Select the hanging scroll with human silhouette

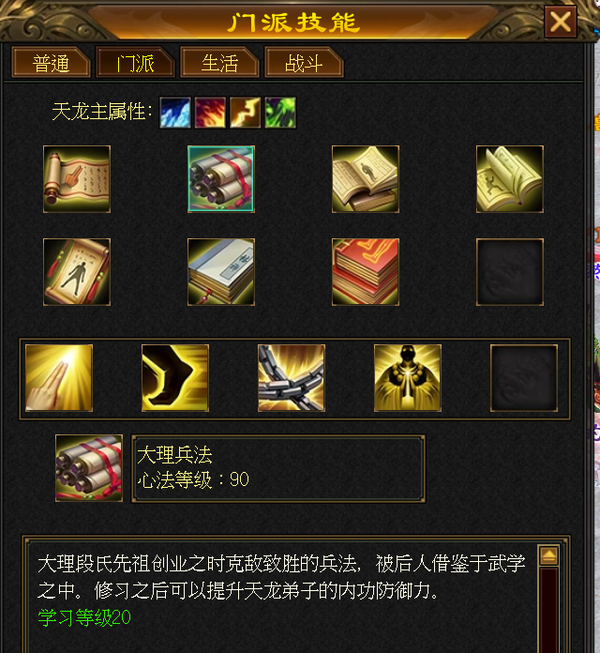point(77,272)
